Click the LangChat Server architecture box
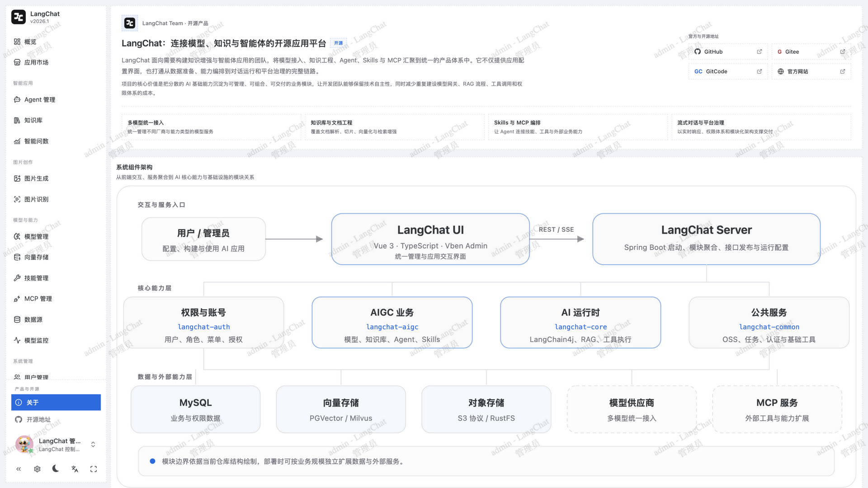The image size is (868, 488). pos(706,239)
